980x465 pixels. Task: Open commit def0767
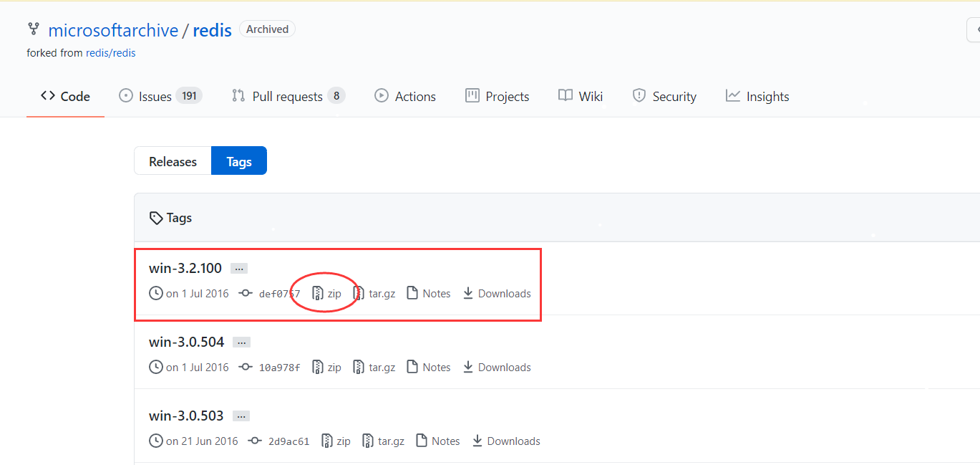coord(279,294)
